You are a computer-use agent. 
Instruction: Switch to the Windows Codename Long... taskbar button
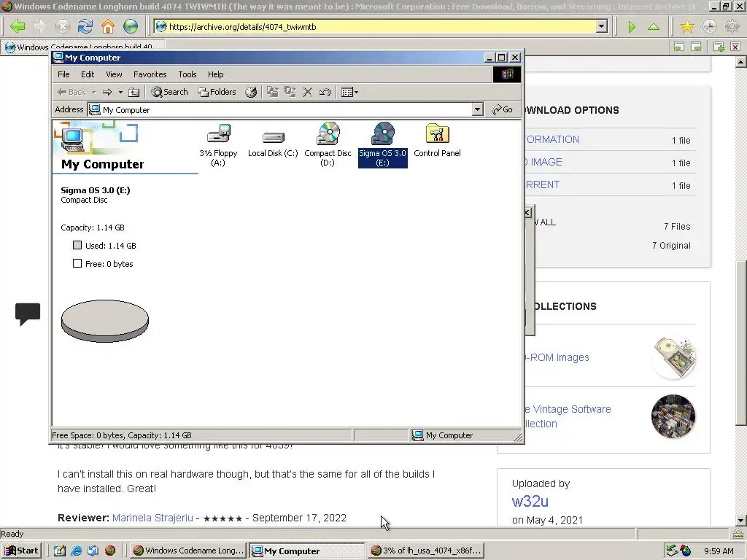(x=187, y=551)
